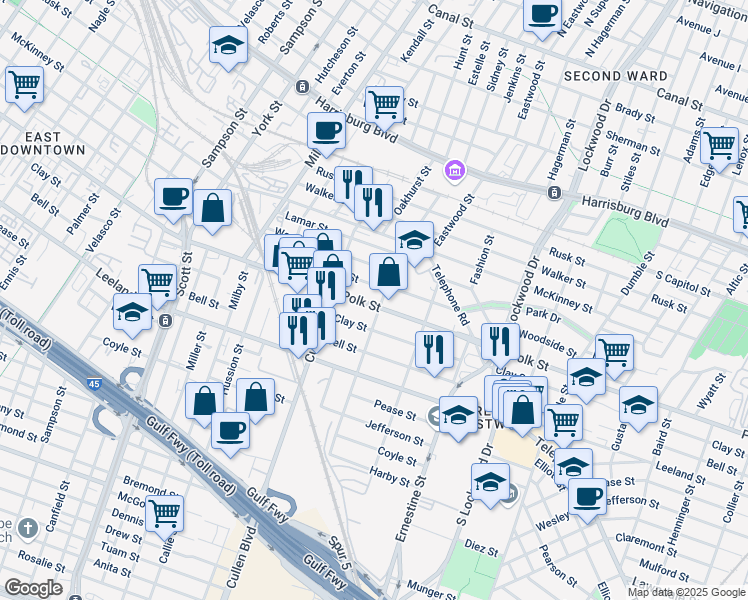Click the Cullen Blvd street label
748x600 pixels.
[242, 557]
